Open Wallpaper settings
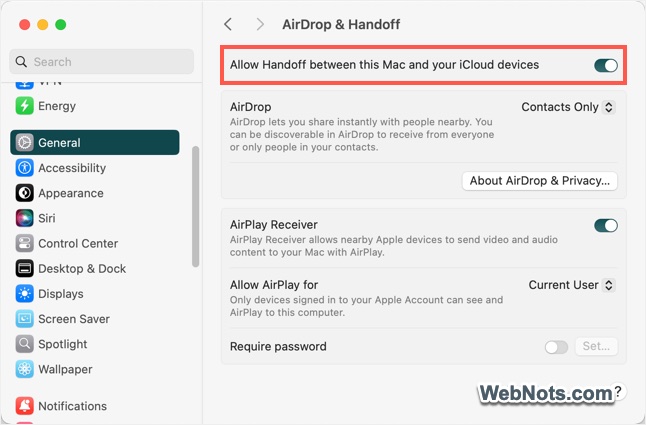 95,369
